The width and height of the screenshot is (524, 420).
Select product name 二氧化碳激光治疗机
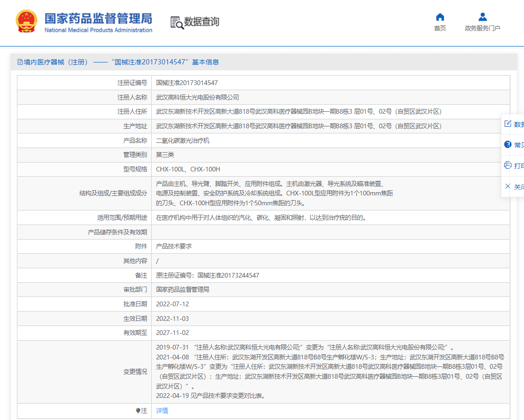(x=183, y=141)
